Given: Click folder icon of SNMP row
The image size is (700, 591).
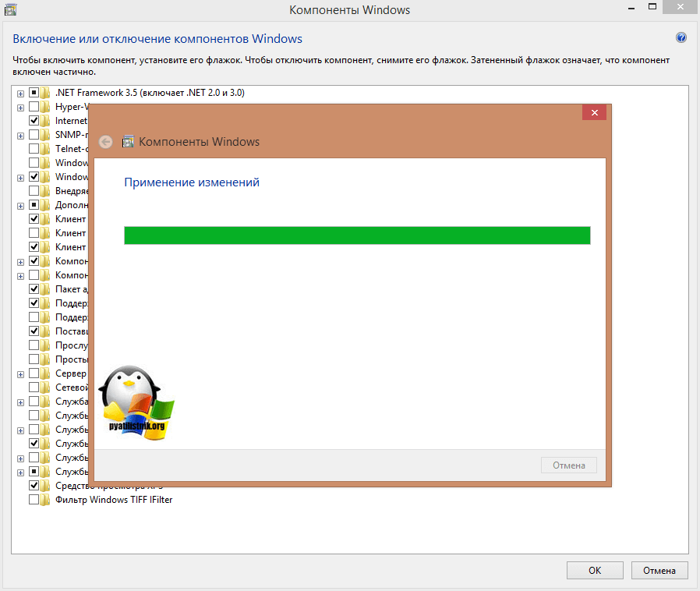Looking at the screenshot, I should pos(44,135).
